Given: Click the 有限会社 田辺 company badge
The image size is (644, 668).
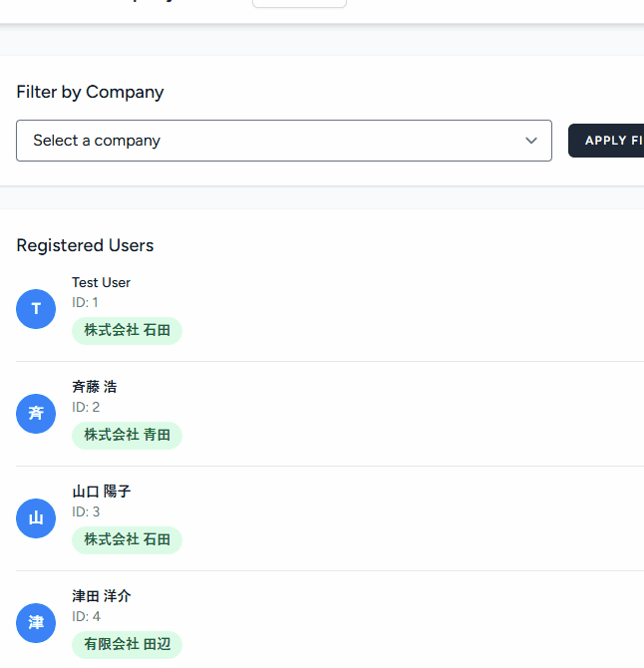Looking at the screenshot, I should click(x=127, y=644).
